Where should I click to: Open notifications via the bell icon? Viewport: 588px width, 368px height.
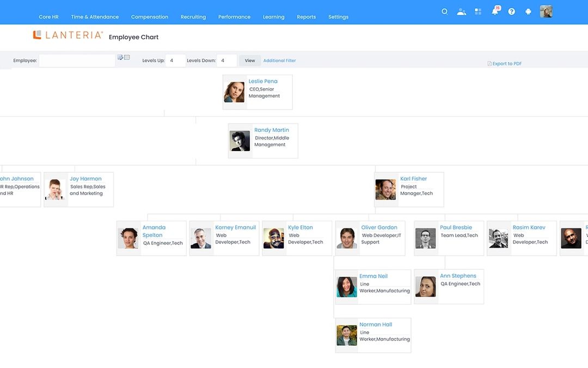494,11
